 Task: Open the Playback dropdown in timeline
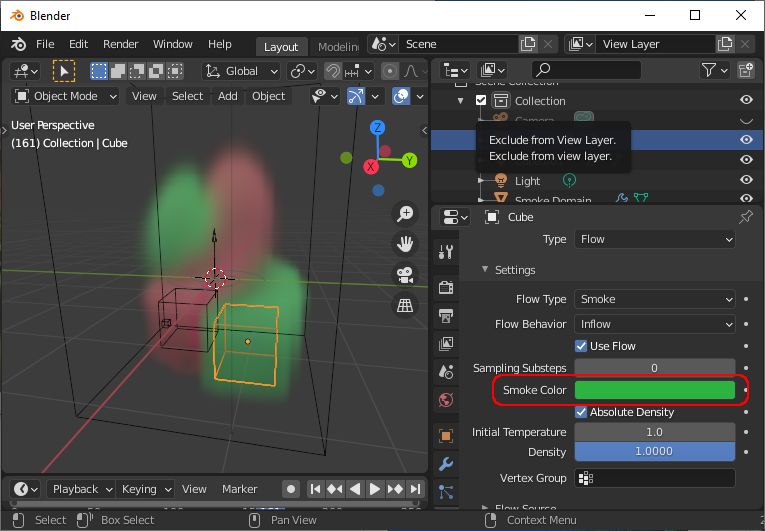click(x=81, y=489)
